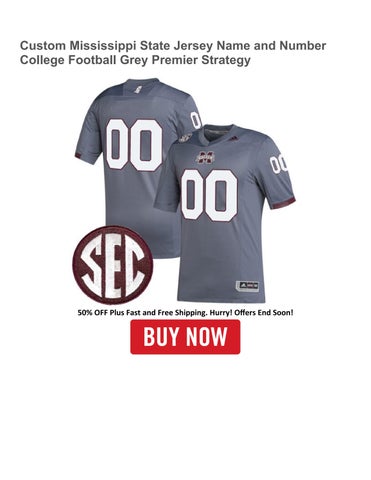The height and width of the screenshot is (480, 371).
Task: Click the neck logo on the back-view jersey
Action: tap(138, 90)
